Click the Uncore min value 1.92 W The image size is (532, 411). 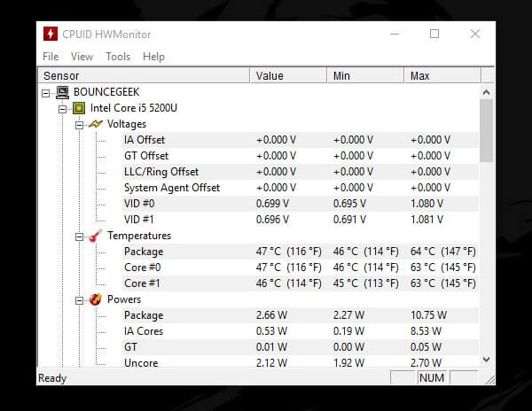pyautogui.click(x=348, y=363)
